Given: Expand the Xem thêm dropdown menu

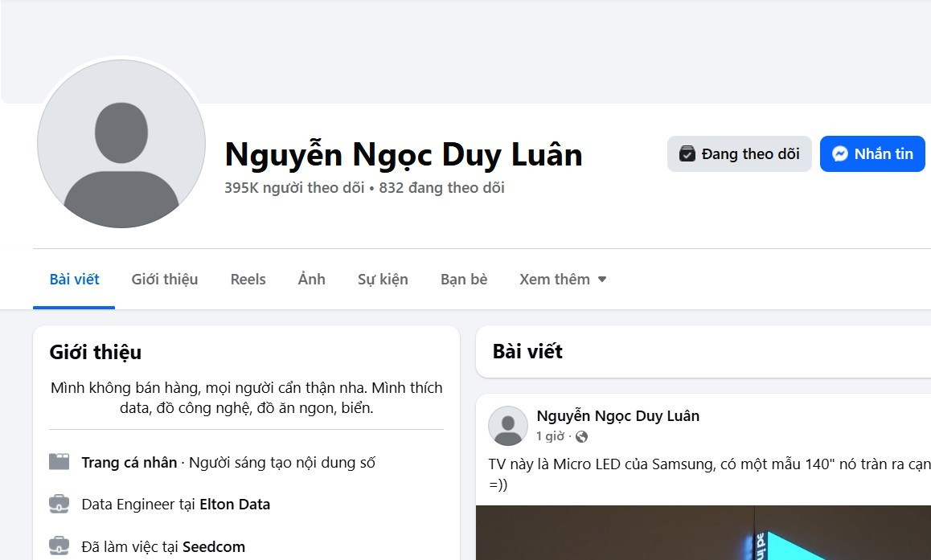Looking at the screenshot, I should tap(562, 279).
